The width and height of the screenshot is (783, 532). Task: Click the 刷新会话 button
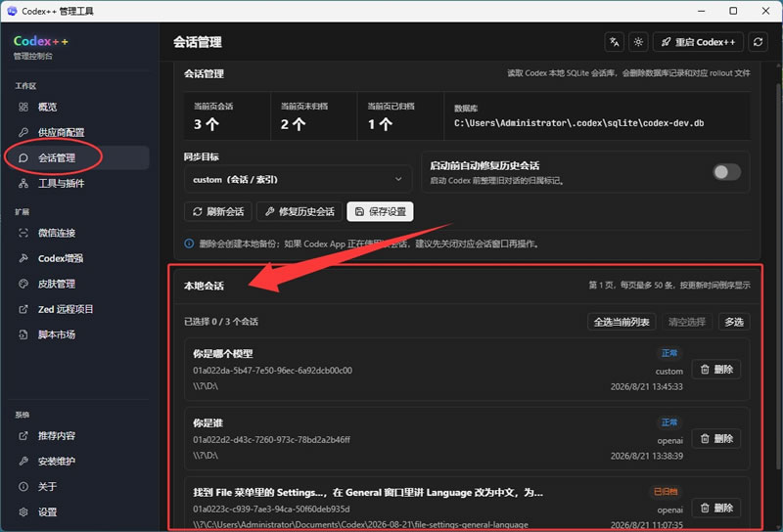coord(218,211)
